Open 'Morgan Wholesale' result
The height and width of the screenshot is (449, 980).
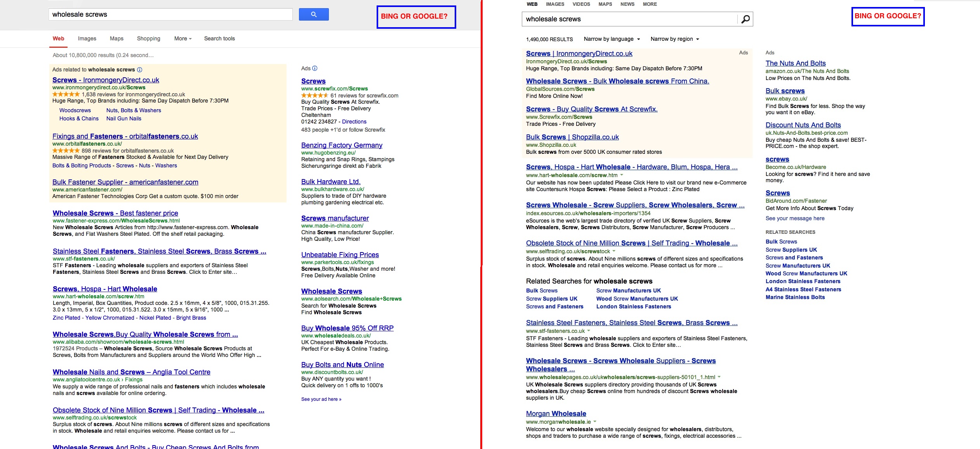(x=556, y=414)
